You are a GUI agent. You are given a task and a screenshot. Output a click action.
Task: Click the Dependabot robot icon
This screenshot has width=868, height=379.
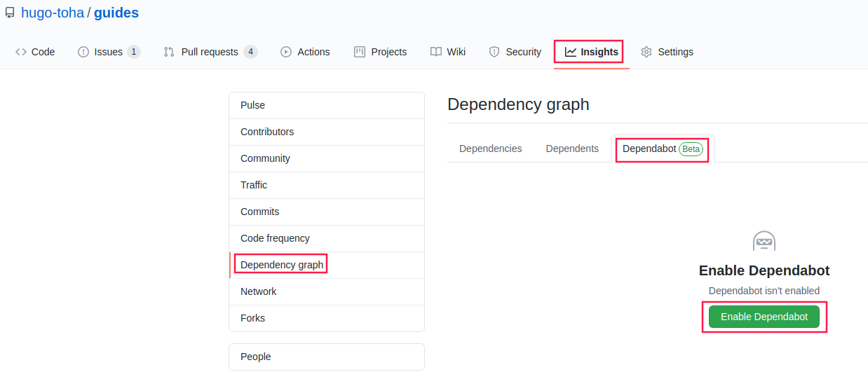(764, 241)
